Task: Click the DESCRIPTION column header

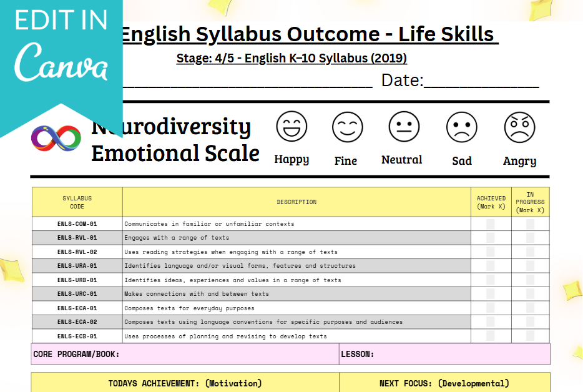Action: (296, 202)
